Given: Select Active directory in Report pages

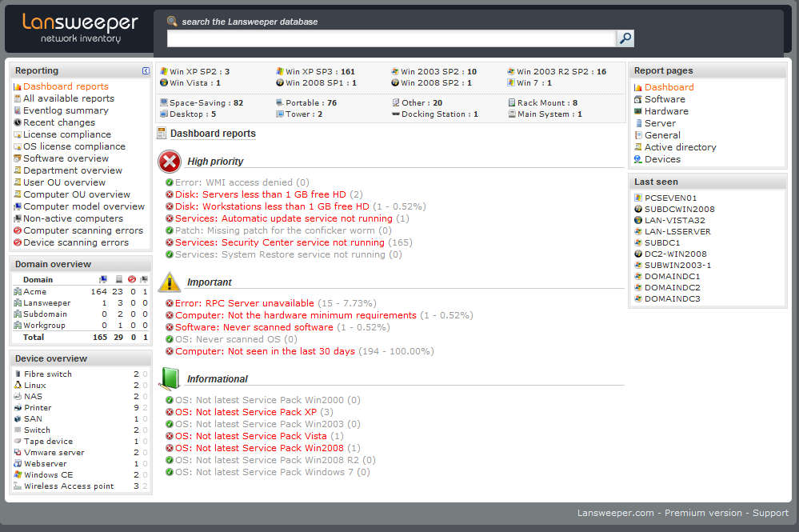Looking at the screenshot, I should [x=681, y=147].
